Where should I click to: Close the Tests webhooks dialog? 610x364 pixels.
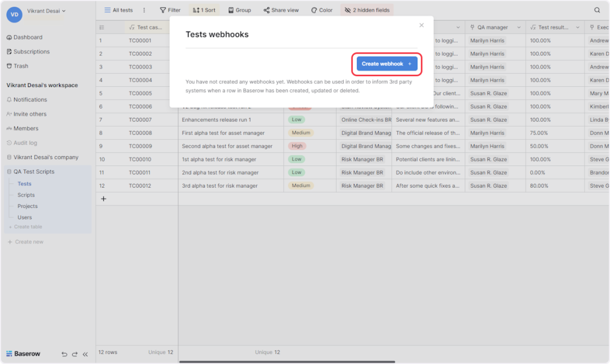pos(421,25)
